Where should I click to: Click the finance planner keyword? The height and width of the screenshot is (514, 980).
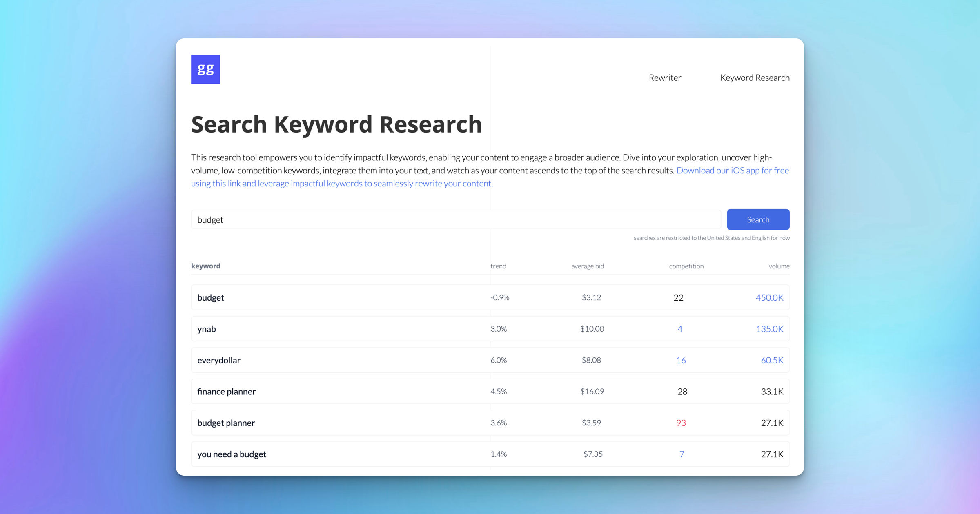coord(227,392)
